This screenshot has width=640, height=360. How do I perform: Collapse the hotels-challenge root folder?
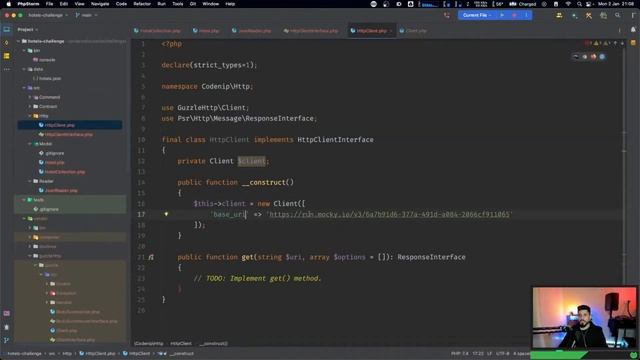coord(18,41)
